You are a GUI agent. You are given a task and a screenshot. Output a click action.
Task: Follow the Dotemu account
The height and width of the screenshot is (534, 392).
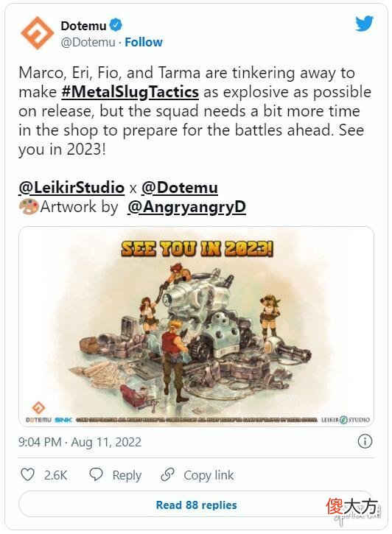144,42
